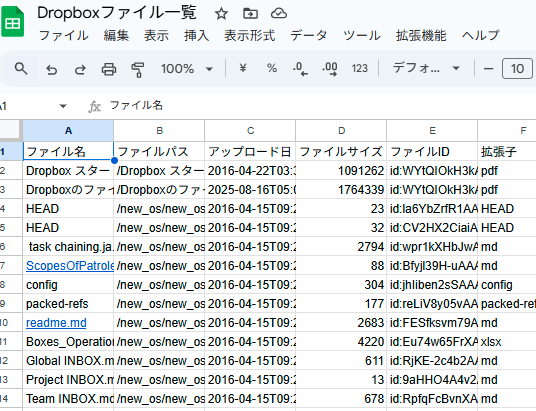Select column E header
The width and height of the screenshot is (536, 411).
432,131
